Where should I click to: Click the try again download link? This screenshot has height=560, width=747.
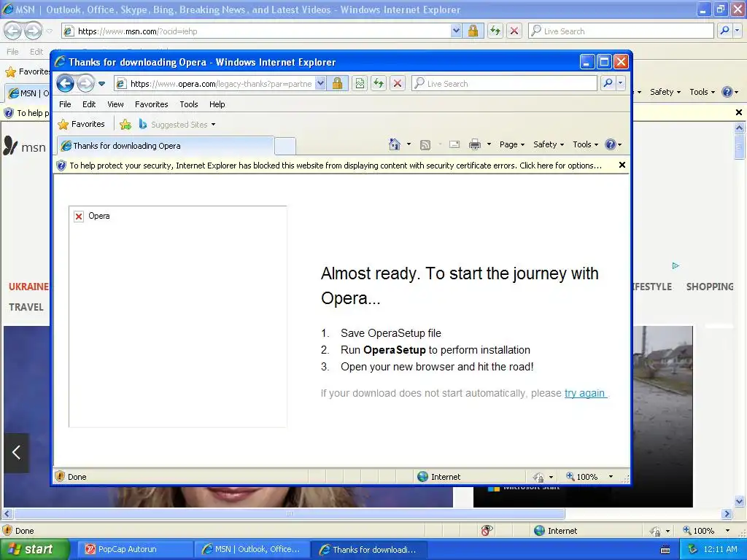[586, 393]
